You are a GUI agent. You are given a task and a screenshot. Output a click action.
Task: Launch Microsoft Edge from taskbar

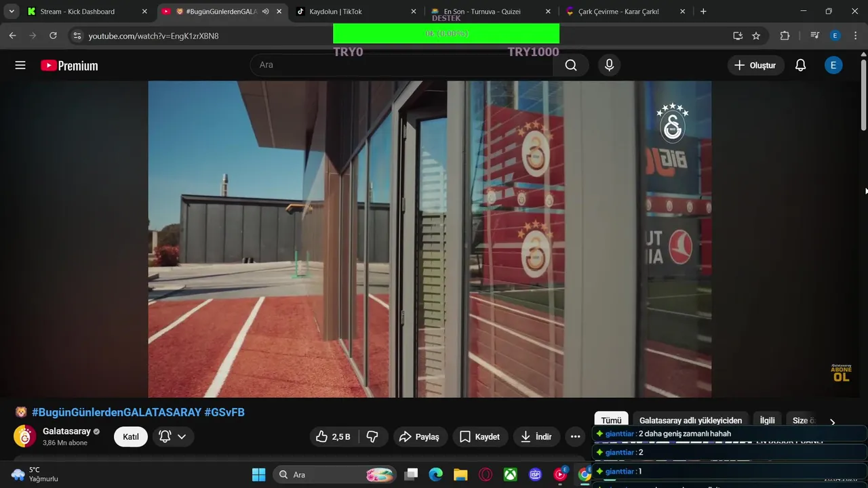coord(436,474)
